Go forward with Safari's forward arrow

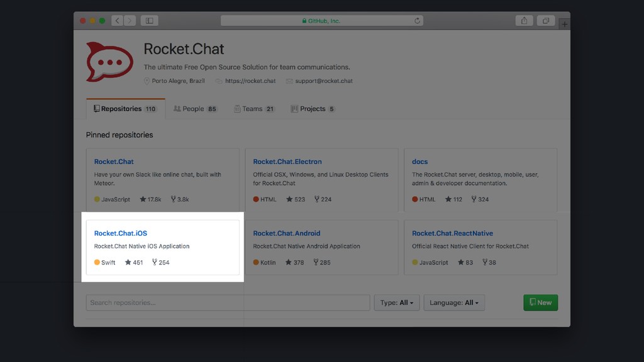[130, 21]
